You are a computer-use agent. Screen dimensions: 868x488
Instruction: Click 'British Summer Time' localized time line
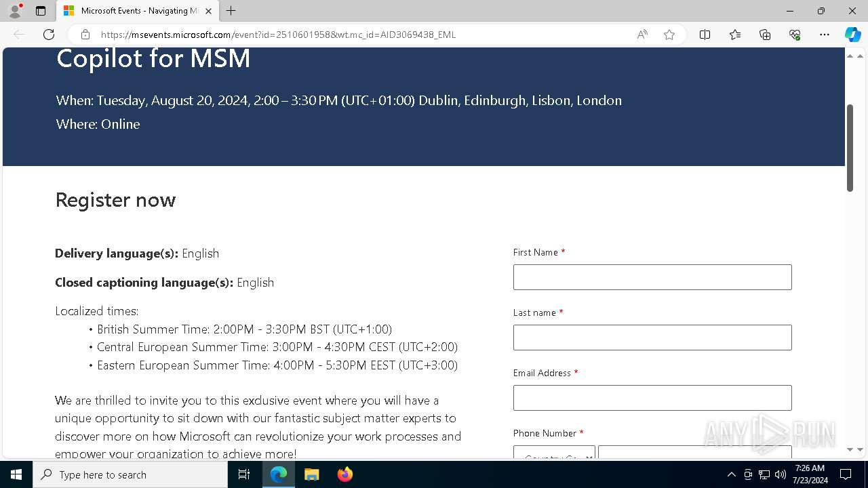click(x=244, y=329)
